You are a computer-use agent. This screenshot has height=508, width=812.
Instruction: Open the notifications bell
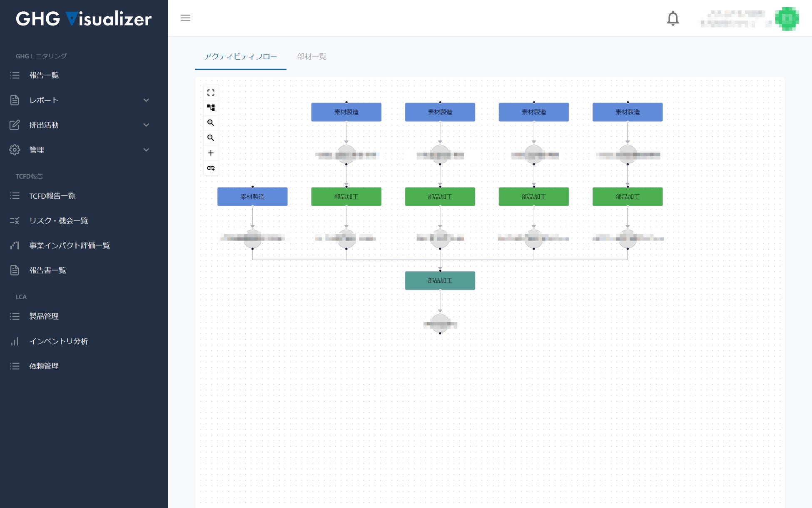click(673, 19)
